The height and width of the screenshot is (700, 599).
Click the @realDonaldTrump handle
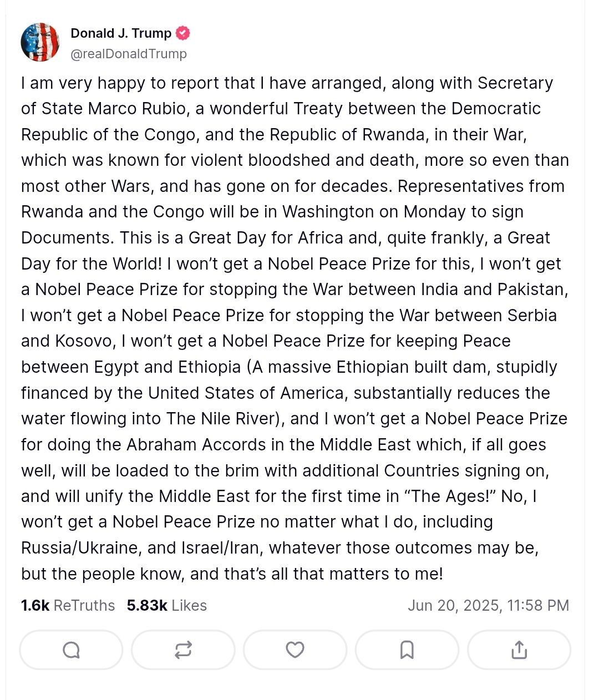pyautogui.click(x=129, y=54)
